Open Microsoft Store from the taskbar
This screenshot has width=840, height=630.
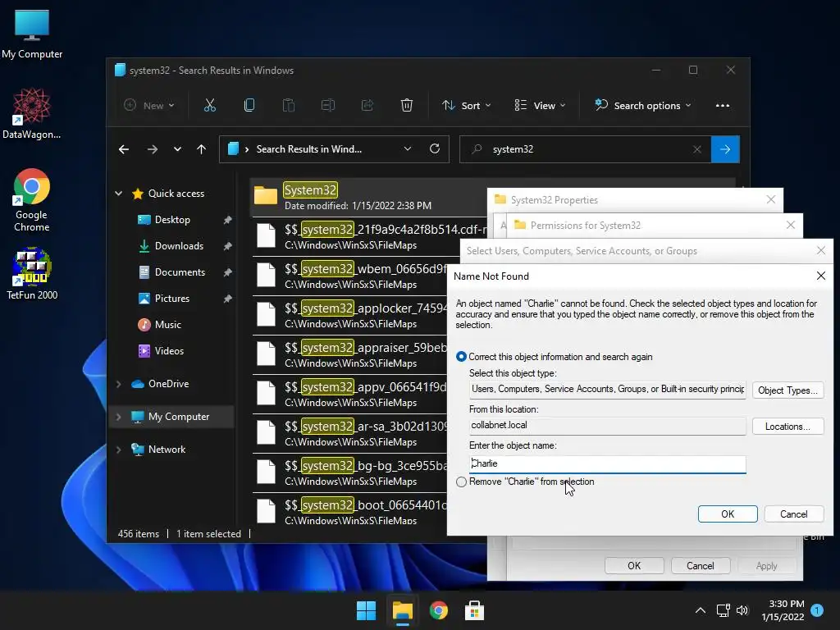474,610
